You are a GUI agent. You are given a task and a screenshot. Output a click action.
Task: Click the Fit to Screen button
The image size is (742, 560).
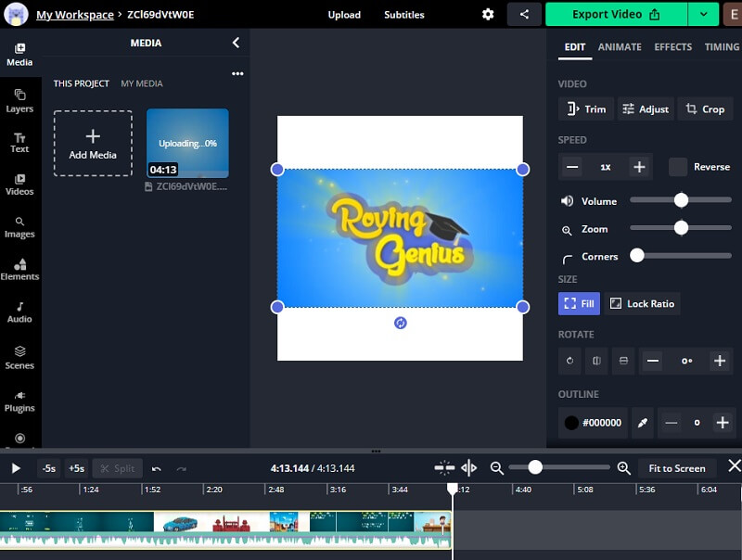[x=676, y=468]
